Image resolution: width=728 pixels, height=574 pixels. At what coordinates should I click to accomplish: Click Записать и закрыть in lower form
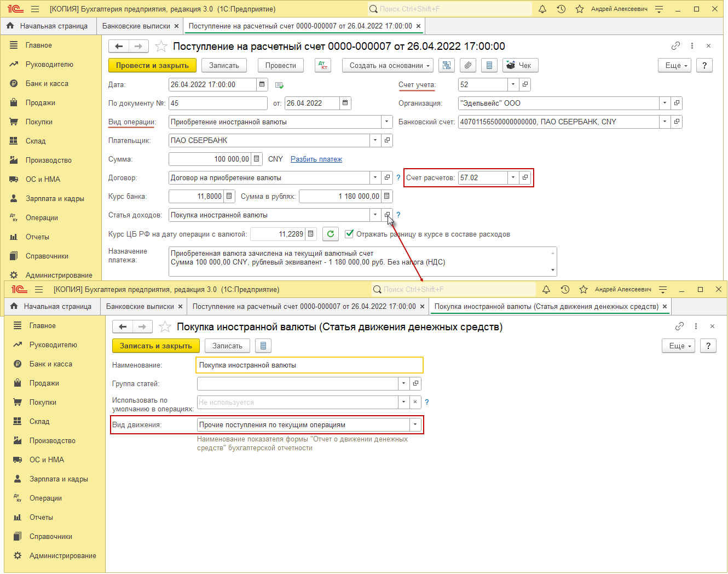pyautogui.click(x=156, y=346)
